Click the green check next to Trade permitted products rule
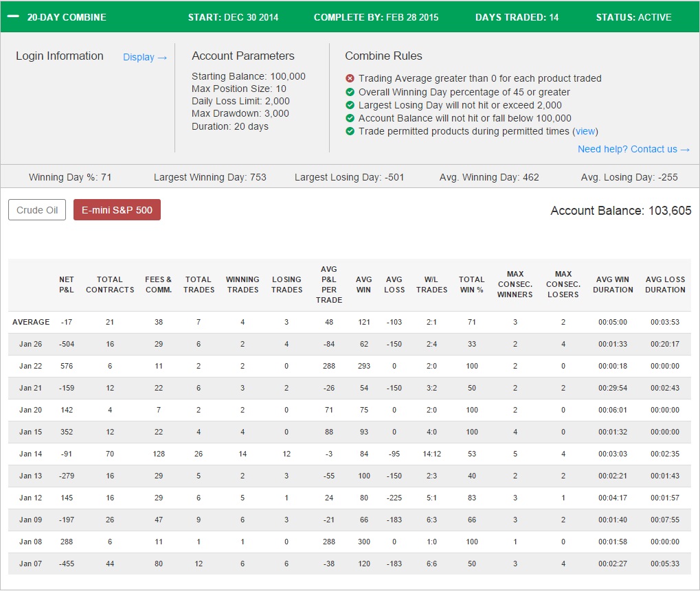700x591 pixels. coord(350,131)
